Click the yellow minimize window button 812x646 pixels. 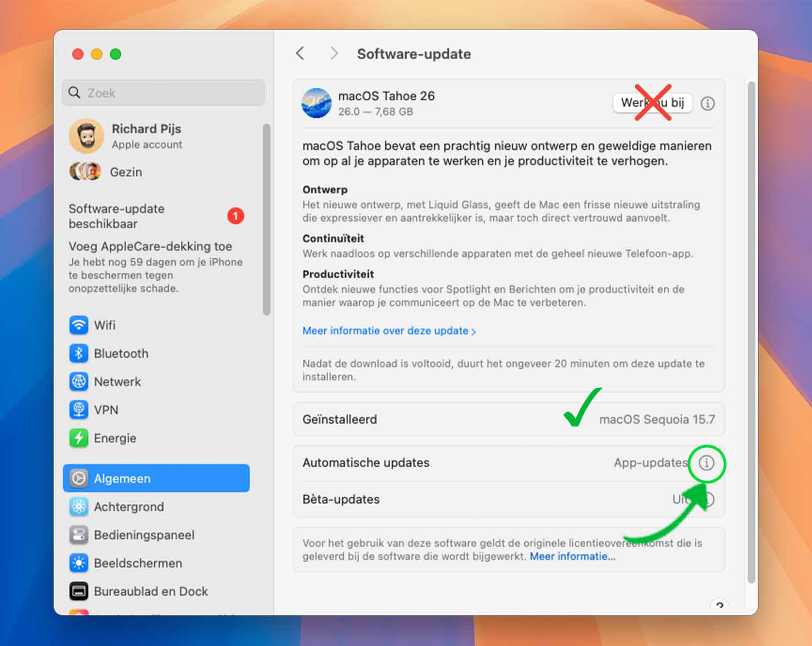point(97,54)
